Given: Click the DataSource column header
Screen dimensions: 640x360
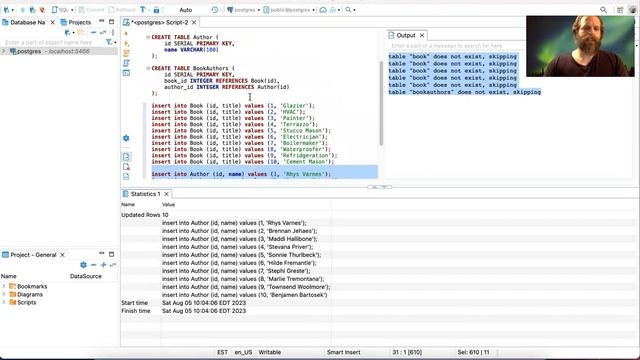Looking at the screenshot, I should tap(86, 276).
